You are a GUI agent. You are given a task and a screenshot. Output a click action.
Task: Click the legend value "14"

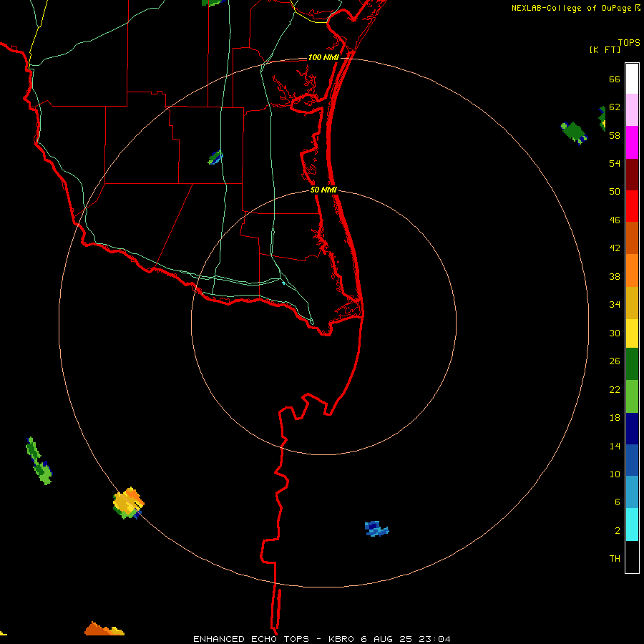(615, 446)
